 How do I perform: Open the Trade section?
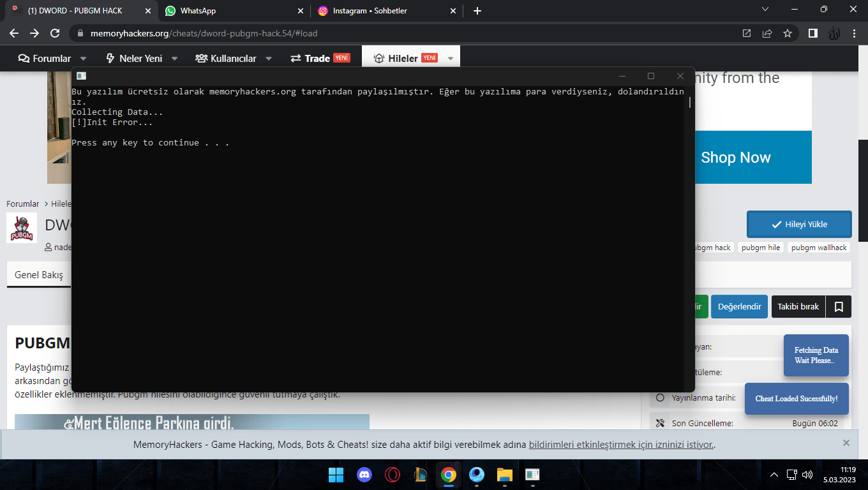pos(320,58)
